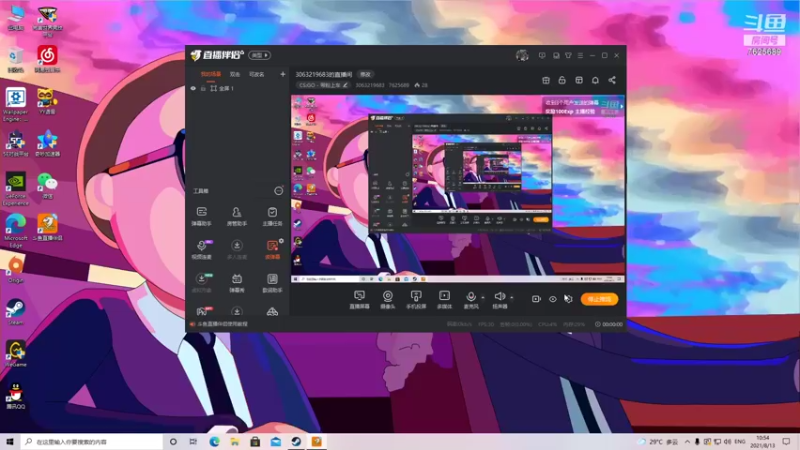The image size is (800, 450).
Task: Select the 全屏 1 source row
Action: coord(237,88)
